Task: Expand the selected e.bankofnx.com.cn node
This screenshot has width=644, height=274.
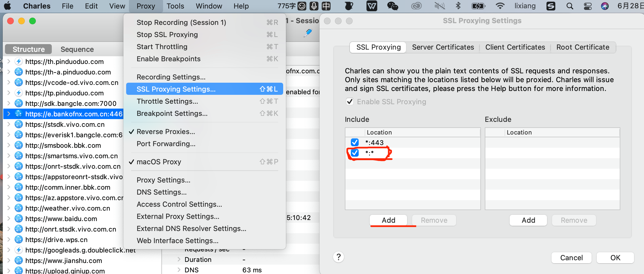Action: coord(9,114)
